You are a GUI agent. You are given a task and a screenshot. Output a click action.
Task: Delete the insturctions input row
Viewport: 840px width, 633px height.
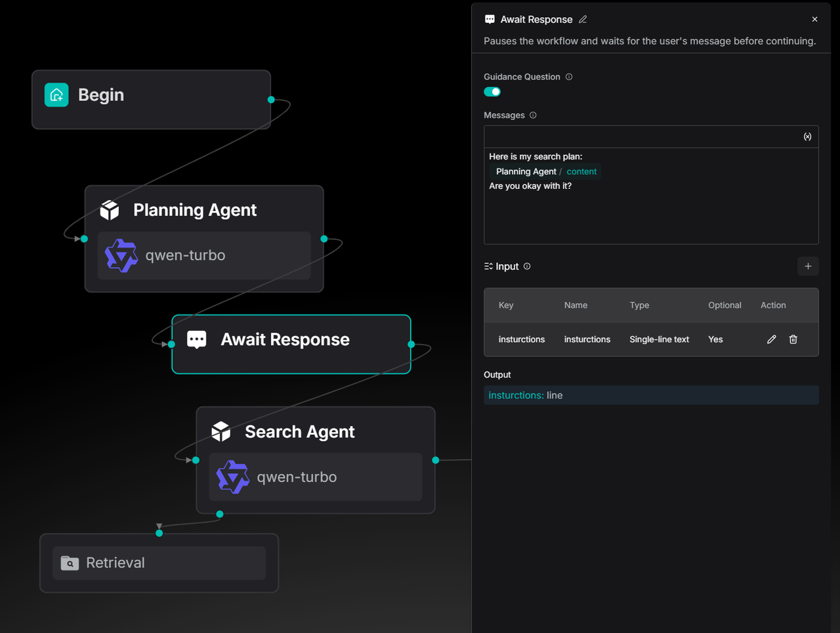pos(793,339)
